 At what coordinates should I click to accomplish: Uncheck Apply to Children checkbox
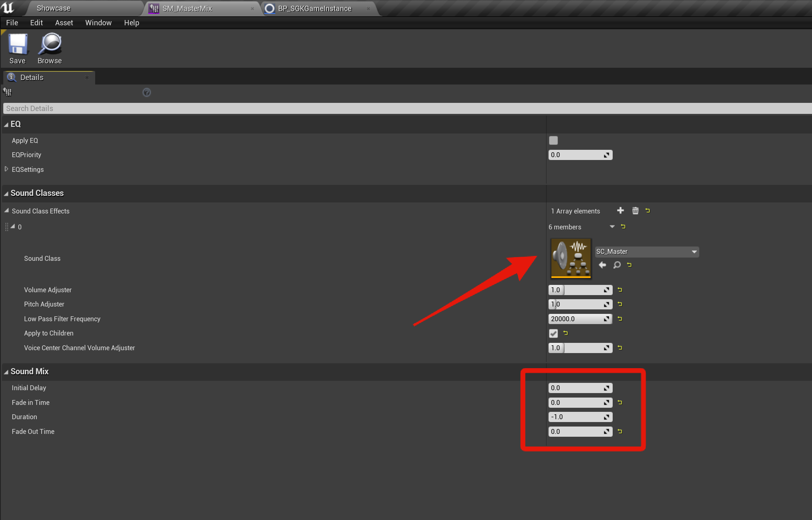[x=553, y=333]
